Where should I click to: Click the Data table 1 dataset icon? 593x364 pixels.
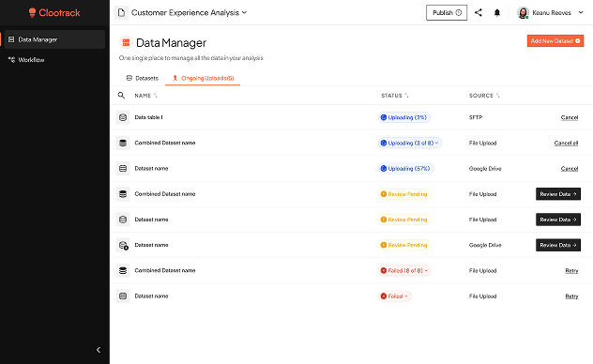coord(123,117)
